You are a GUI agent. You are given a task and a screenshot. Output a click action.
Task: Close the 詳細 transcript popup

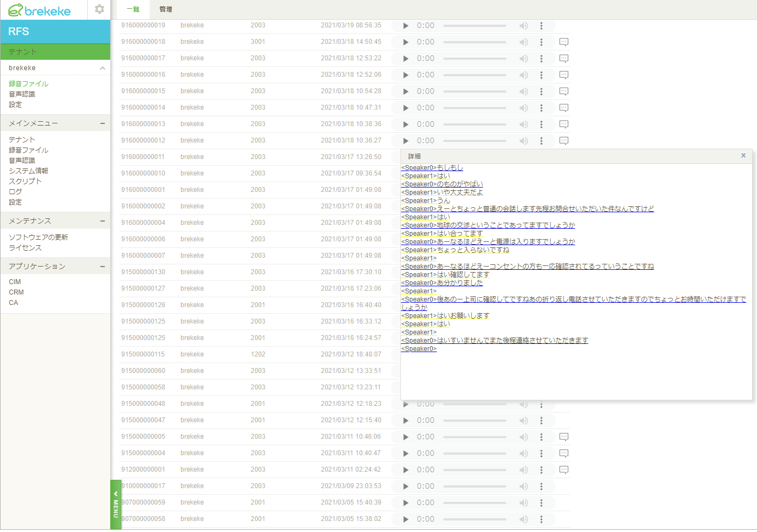743,156
